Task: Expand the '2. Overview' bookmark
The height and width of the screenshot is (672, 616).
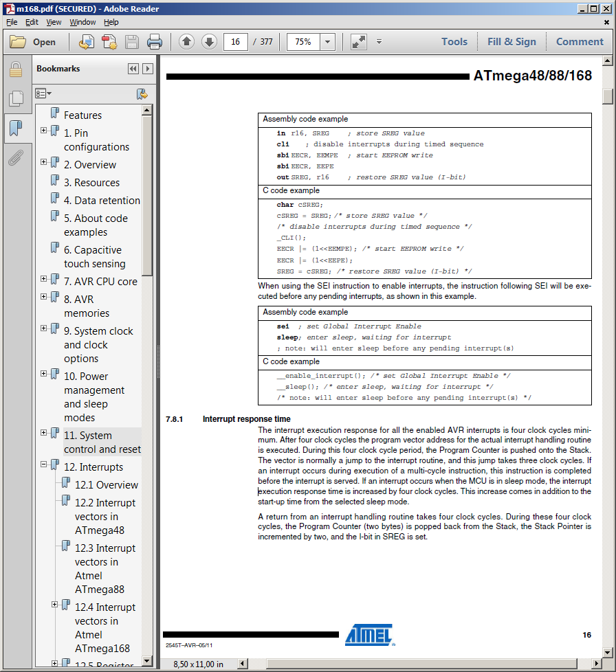Action: click(x=44, y=161)
